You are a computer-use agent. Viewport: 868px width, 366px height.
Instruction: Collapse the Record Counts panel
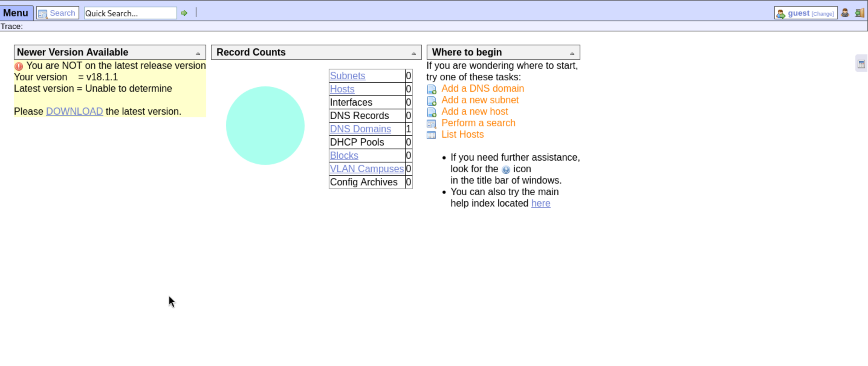(x=413, y=53)
